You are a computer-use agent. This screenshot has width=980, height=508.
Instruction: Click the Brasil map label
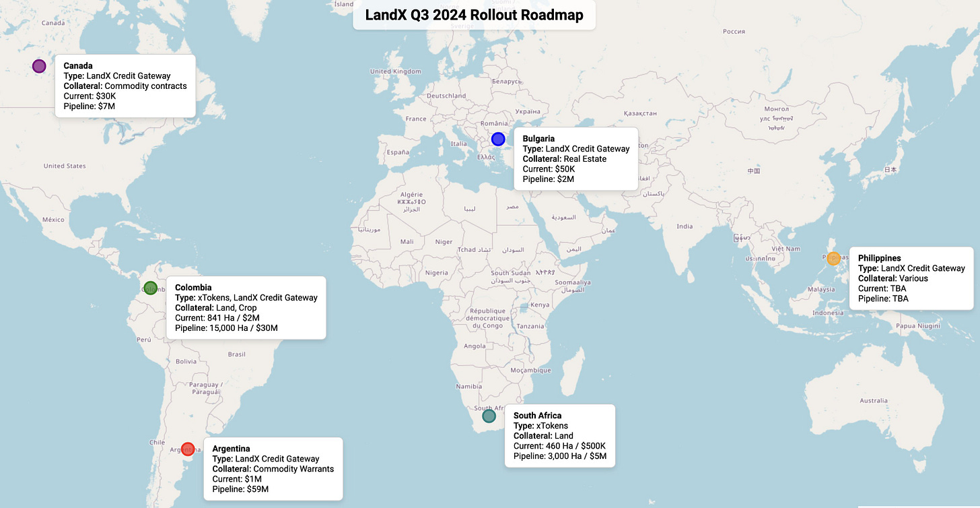[237, 354]
